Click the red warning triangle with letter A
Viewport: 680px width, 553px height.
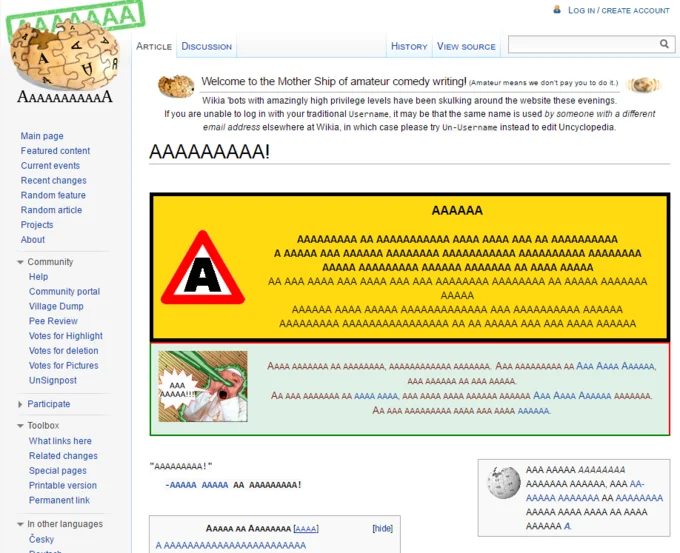(203, 268)
